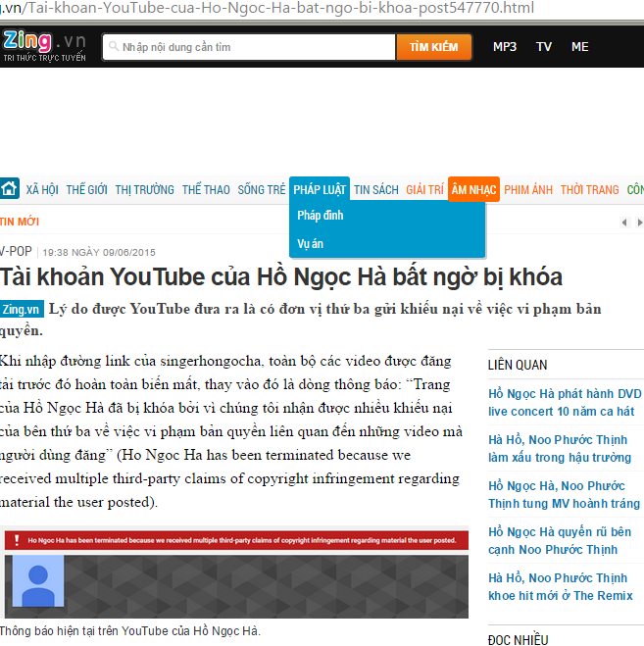Open the PHIM ẢNH section
Viewport: 644px width, 646px height.
[x=528, y=189]
